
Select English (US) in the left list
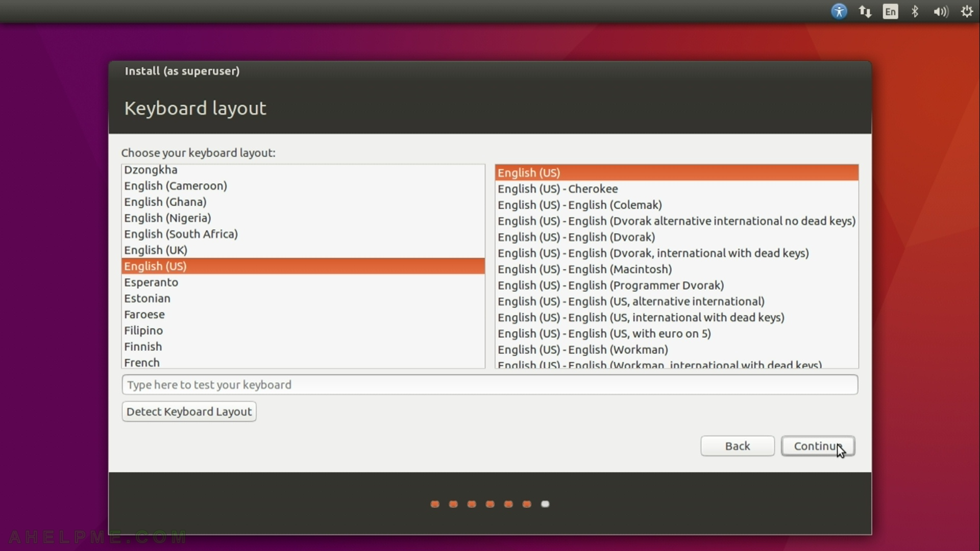303,266
